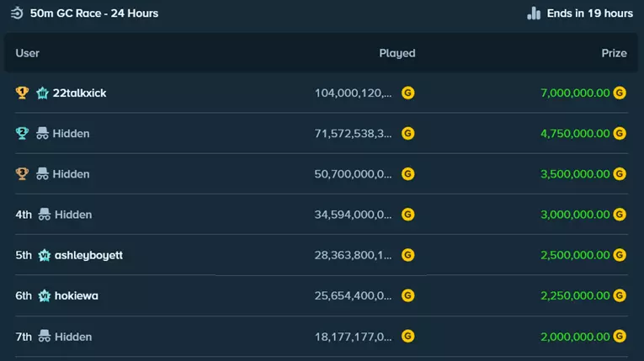Image resolution: width=644 pixels, height=361 pixels.
Task: Click the Hidden name in the 7th row
Action: tap(73, 337)
